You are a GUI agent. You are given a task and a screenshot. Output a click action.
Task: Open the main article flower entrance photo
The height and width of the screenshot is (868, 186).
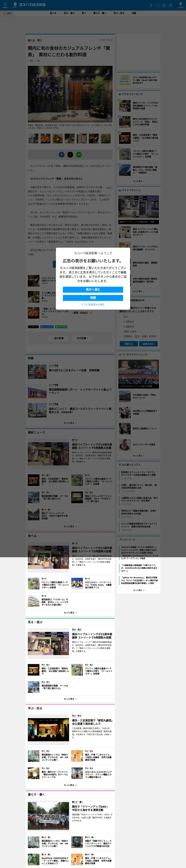coord(70,94)
